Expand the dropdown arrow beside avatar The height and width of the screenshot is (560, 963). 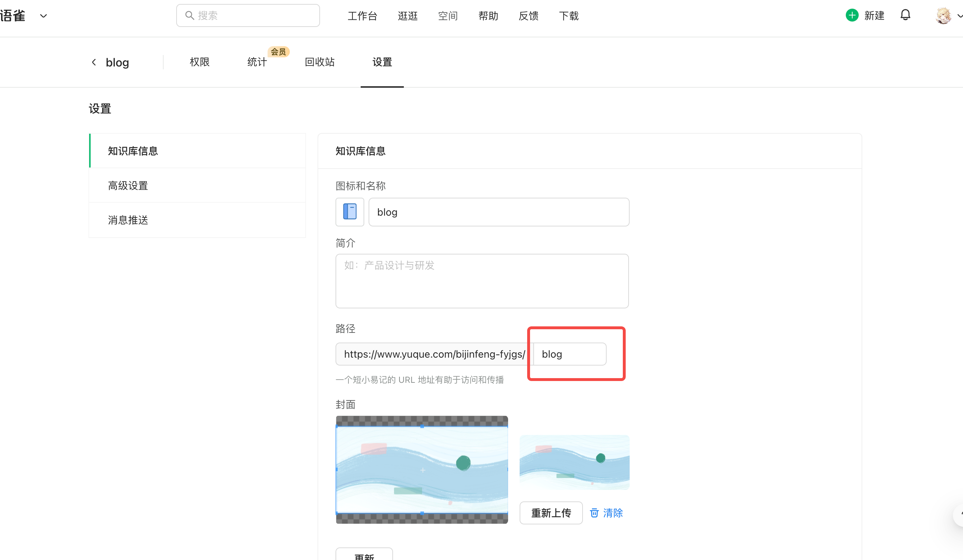959,16
